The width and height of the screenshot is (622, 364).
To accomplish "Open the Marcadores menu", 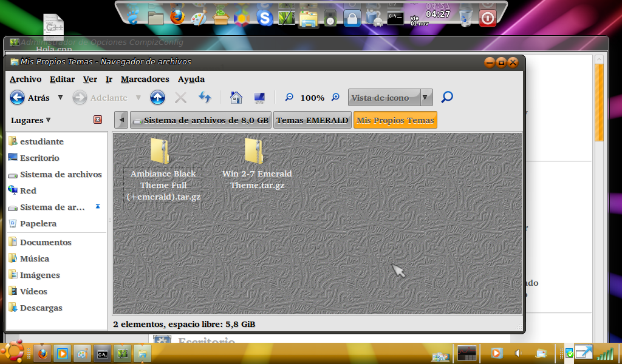I will point(145,79).
